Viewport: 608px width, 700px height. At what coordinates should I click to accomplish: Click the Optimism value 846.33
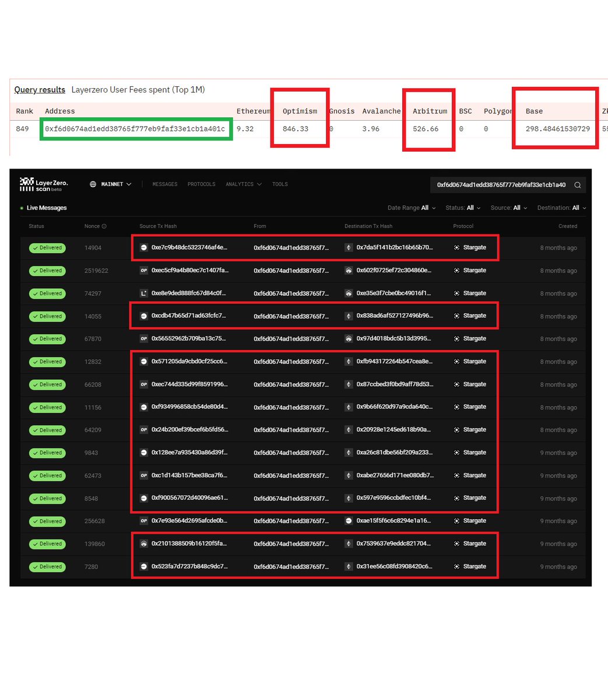(296, 129)
